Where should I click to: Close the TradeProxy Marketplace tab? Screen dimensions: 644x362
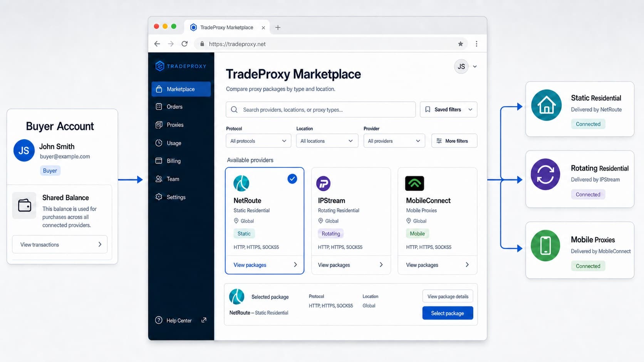263,28
